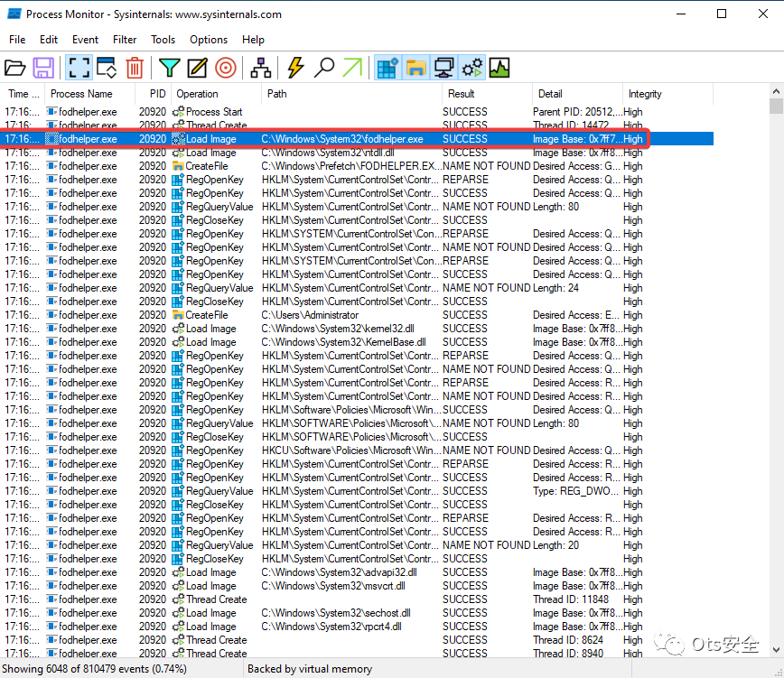Toggle Show Profiling Events icon
This screenshot has width=784, height=678.
(499, 68)
